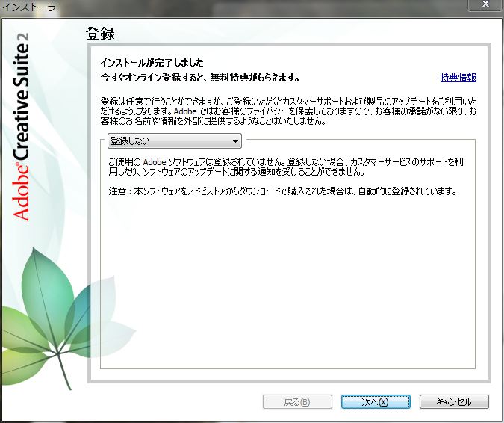
Task: Click the 戻る(B) back button
Action: tap(297, 402)
